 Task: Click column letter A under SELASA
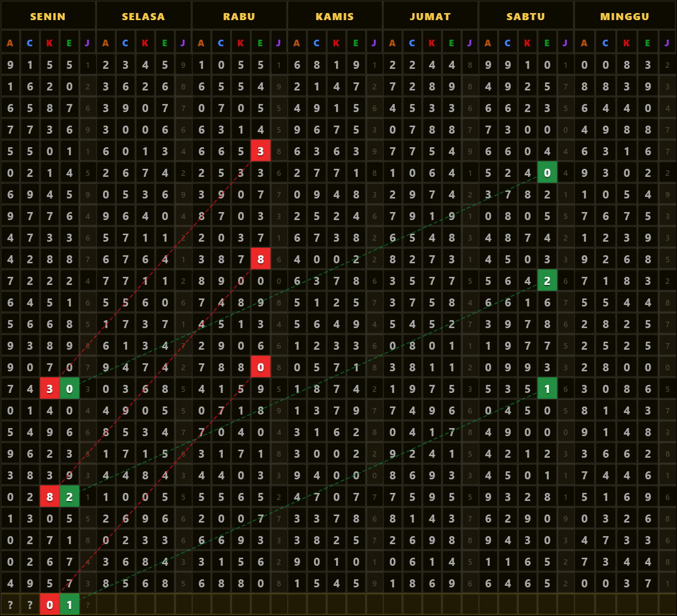(x=105, y=43)
